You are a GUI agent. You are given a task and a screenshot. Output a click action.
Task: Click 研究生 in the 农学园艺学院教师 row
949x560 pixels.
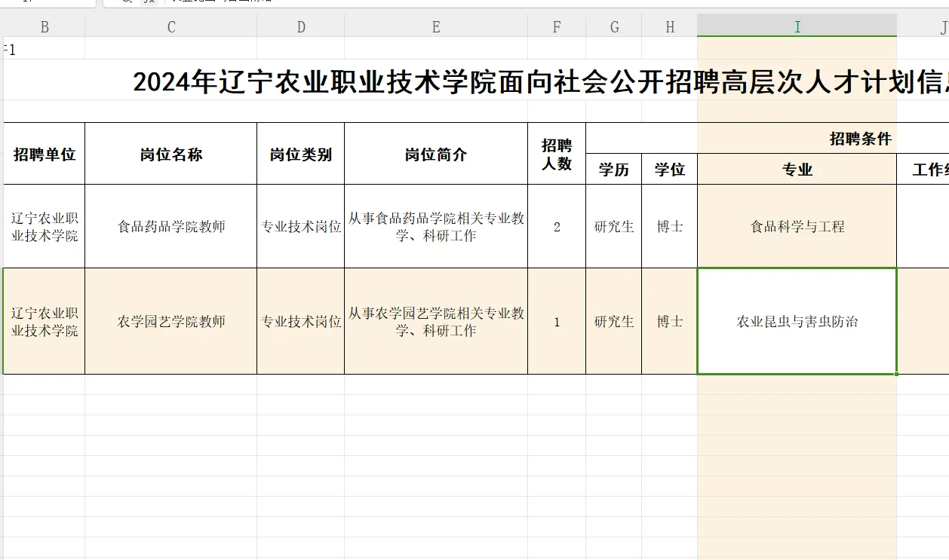tap(614, 321)
